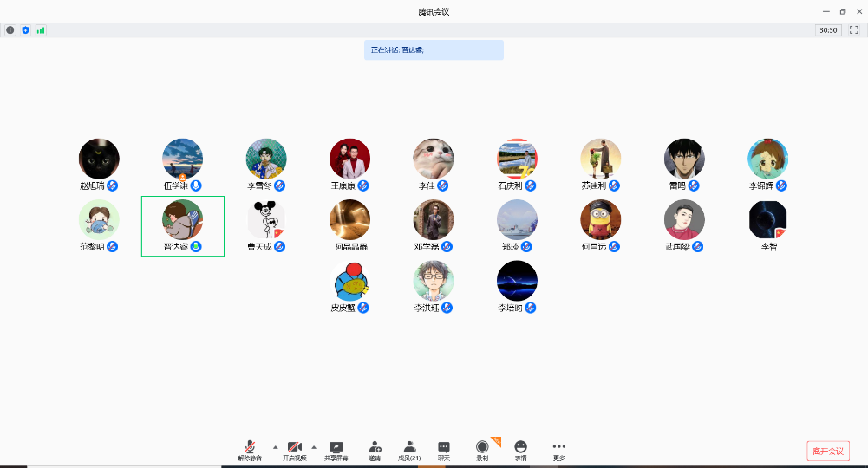The width and height of the screenshot is (868, 468).
Task: Click the meeting info icon at top left
Action: [x=10, y=29]
